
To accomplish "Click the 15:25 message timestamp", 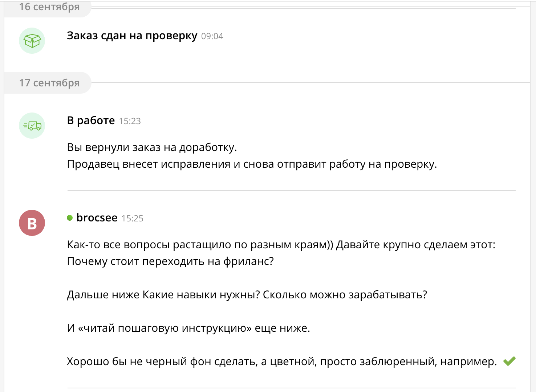I will click(x=132, y=219).
